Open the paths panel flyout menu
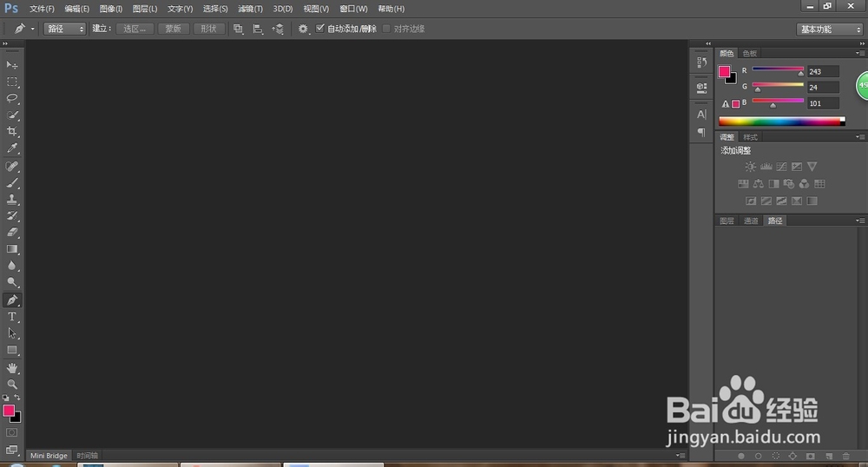Image resolution: width=868 pixels, height=467 pixels. pos(859,220)
